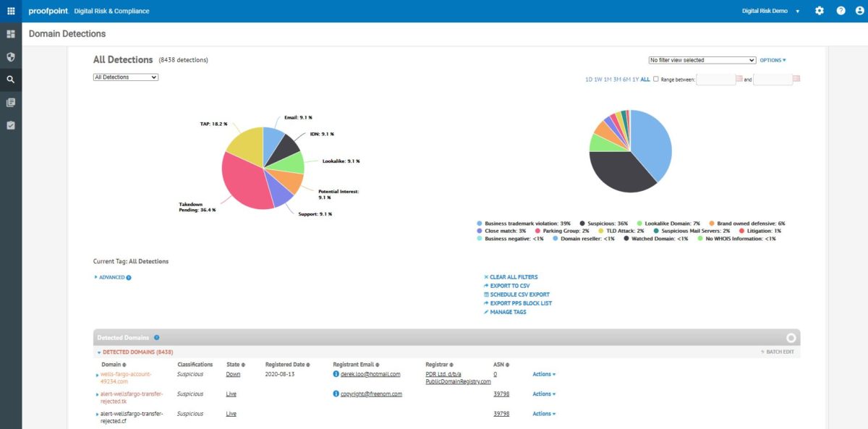The height and width of the screenshot is (429, 868).
Task: Click the help question mark icon
Action: (x=841, y=11)
